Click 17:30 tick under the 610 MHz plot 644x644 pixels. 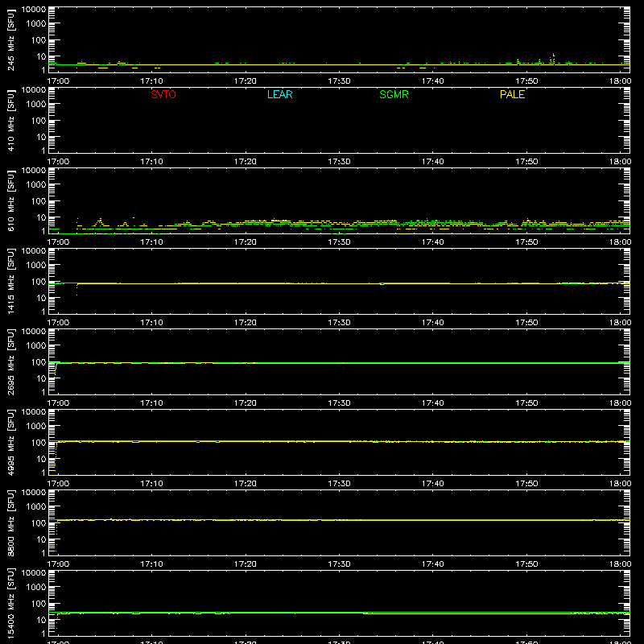(x=339, y=242)
